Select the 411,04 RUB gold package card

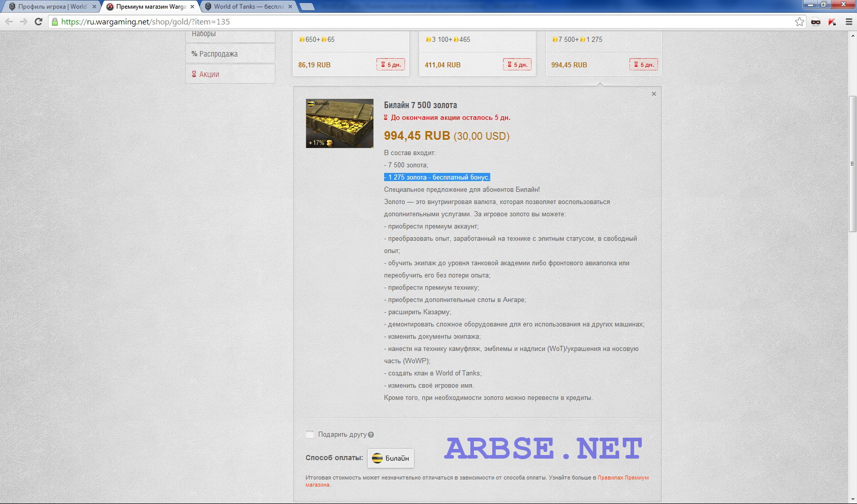477,54
